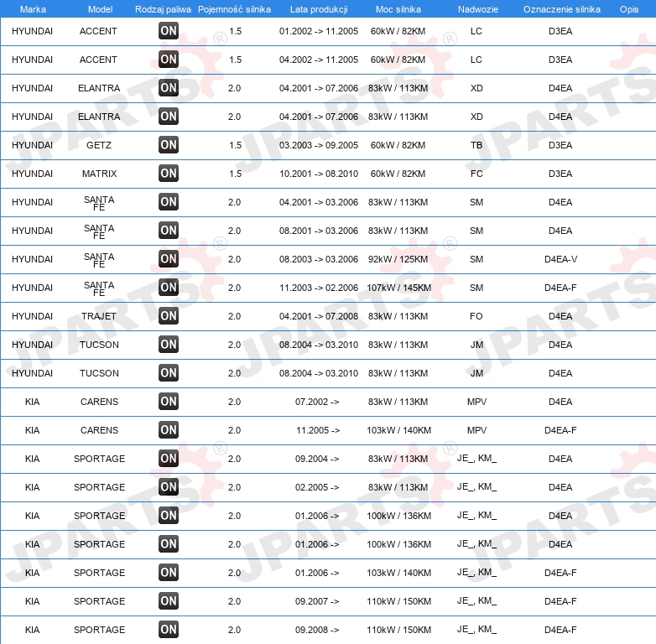Select 1.5 engine capacity in Getz row
This screenshot has height=644, width=656.
click(235, 145)
